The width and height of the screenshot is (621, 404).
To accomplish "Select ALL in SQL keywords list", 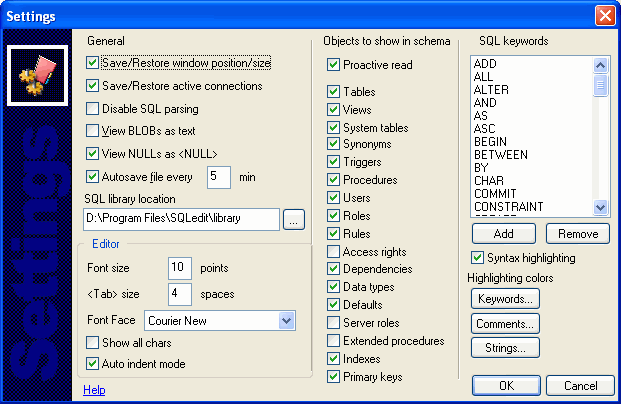I will coord(484,77).
